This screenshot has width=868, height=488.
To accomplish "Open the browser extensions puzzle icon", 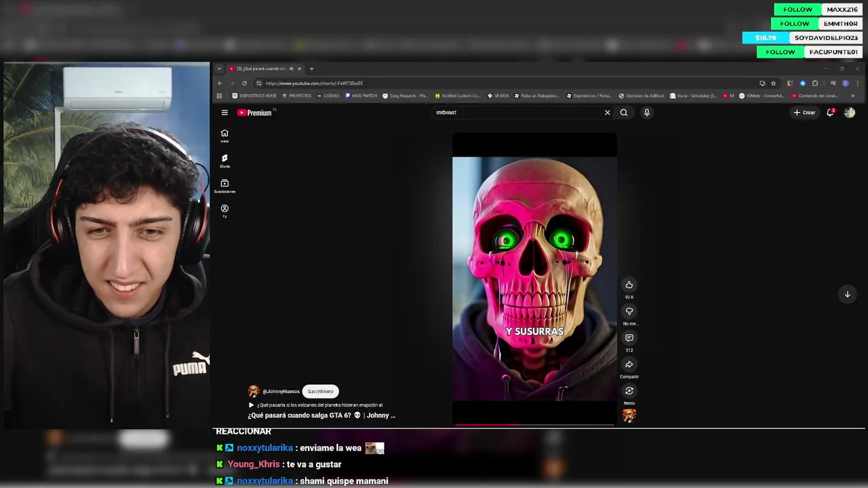I will point(815,83).
